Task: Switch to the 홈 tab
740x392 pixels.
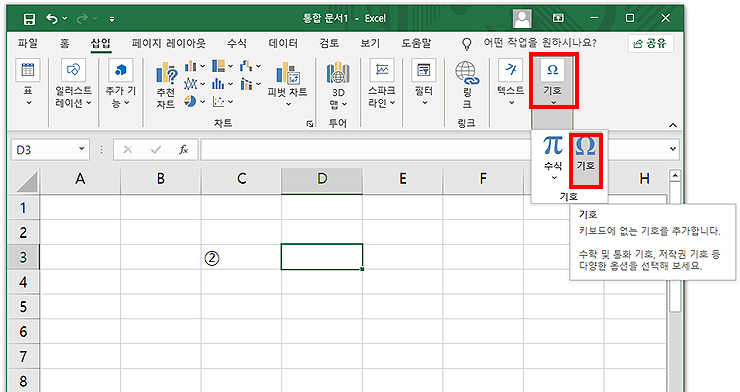Action: coord(64,43)
